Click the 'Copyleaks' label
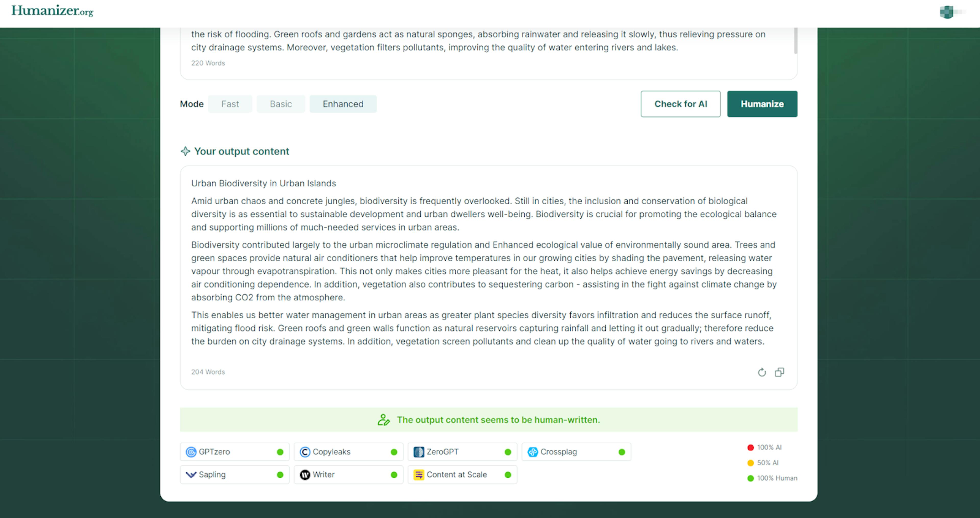 [x=331, y=452]
